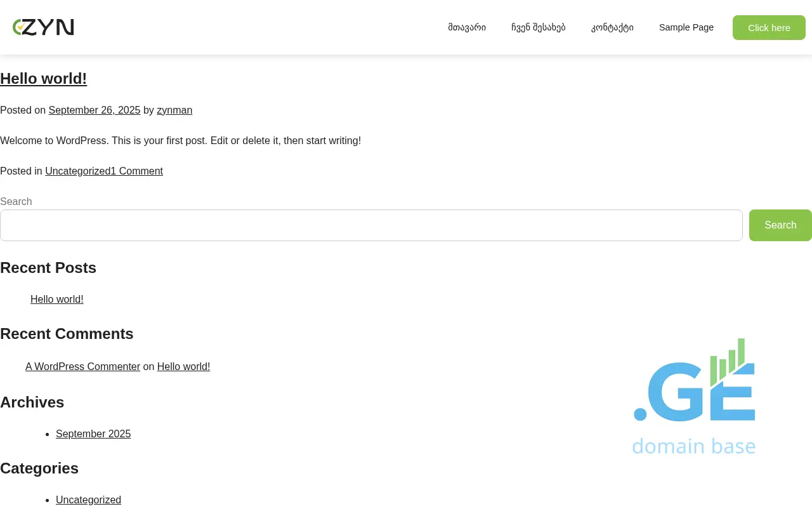Viewport: 812px width, 523px height.
Task: Open the Uncategorized link under post
Action: click(77, 171)
